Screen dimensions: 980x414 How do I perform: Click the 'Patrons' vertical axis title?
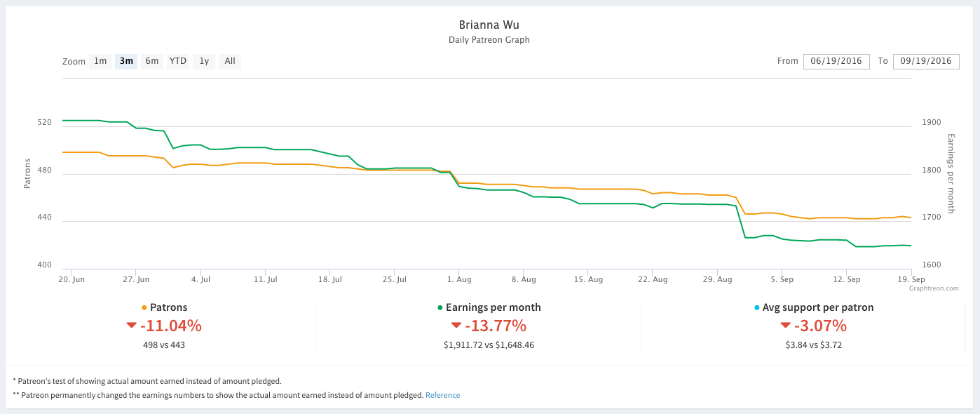coord(28,173)
